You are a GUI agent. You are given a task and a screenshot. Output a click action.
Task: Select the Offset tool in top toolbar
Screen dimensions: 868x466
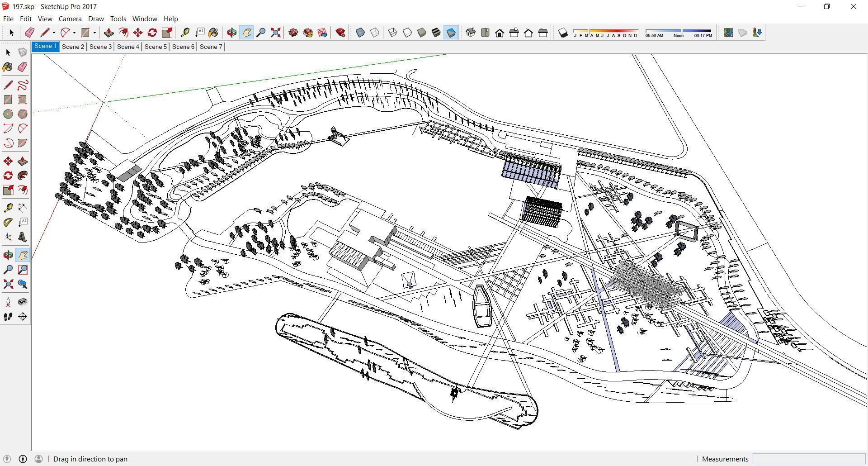[x=123, y=33]
